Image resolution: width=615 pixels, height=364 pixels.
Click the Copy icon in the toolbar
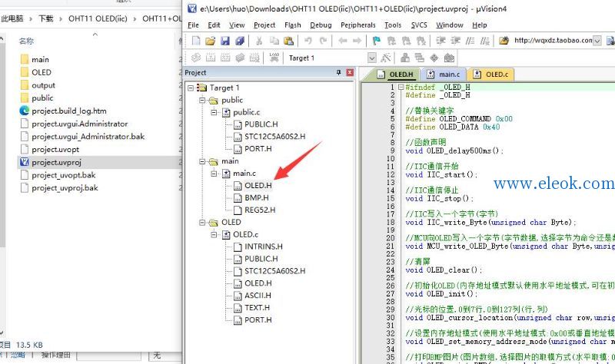(274, 41)
